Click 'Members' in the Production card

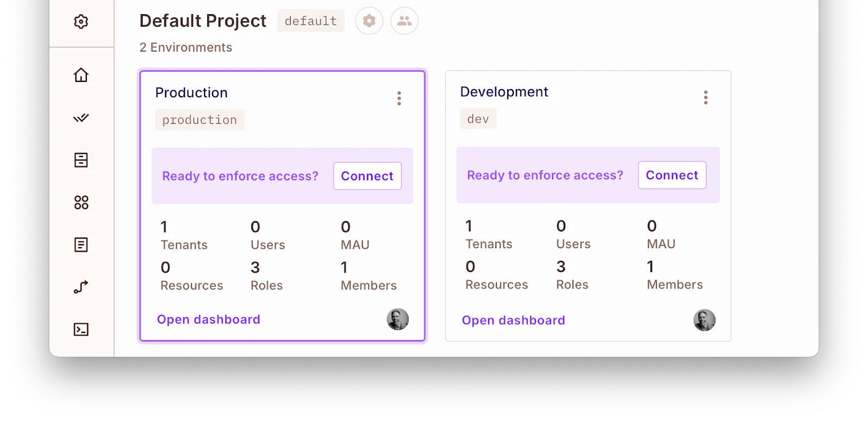[x=368, y=286]
